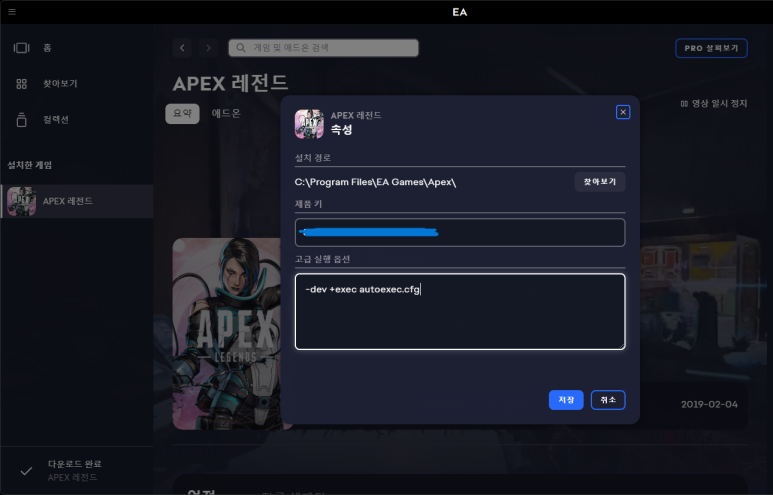Viewport: 773px width, 495px height.
Task: Click the APEX icon in the dialog header
Action: click(309, 124)
